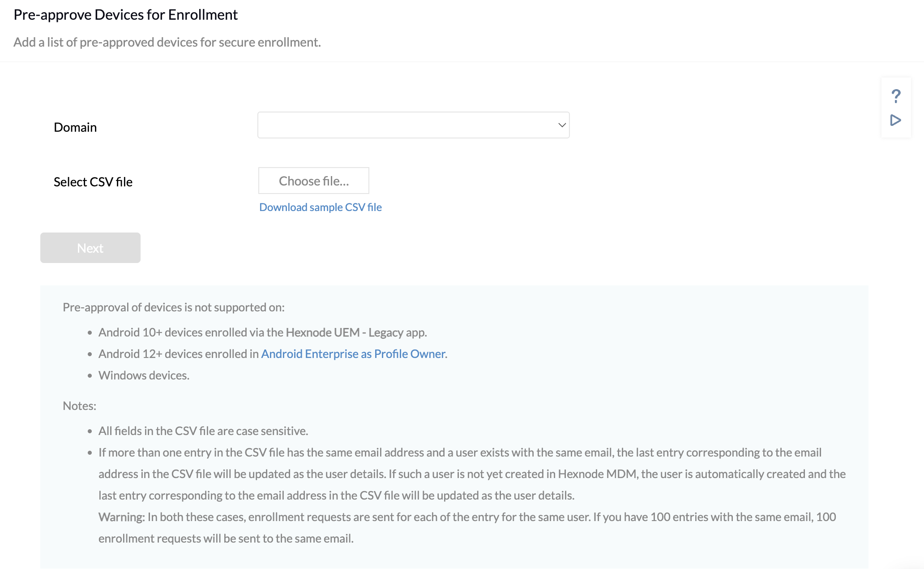Click the CSV case sensitive note
Viewport: 924px width, 569px height.
click(203, 431)
